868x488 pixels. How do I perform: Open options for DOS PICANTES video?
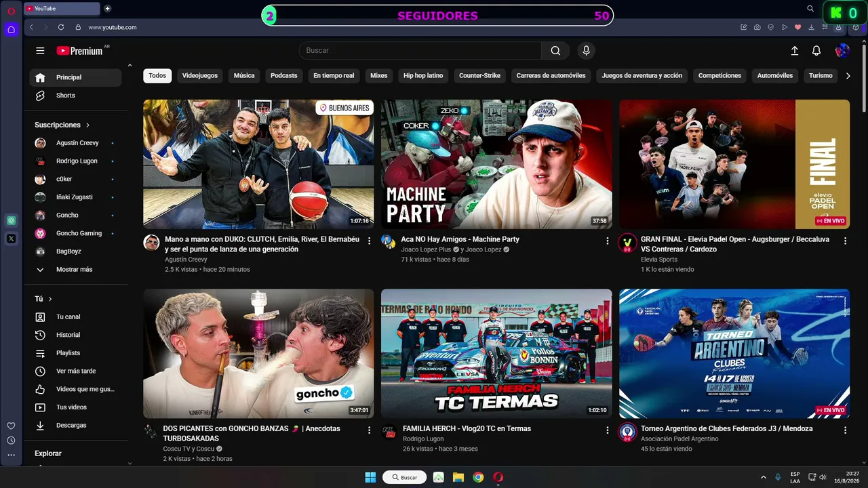369,430
